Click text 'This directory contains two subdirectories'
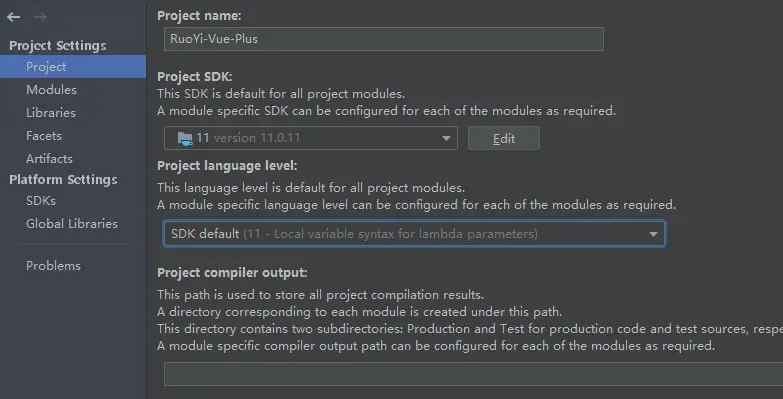The image size is (783, 399). [280, 329]
